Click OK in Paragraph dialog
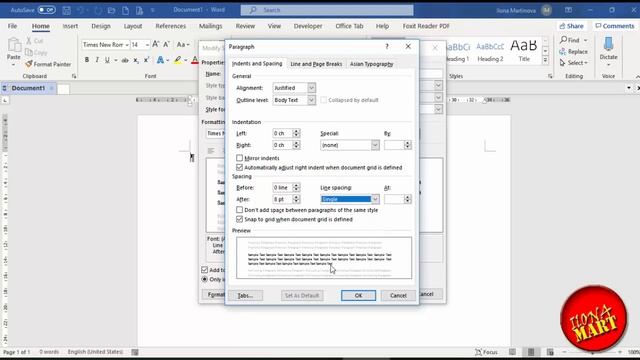The width and height of the screenshot is (640, 360). click(358, 296)
